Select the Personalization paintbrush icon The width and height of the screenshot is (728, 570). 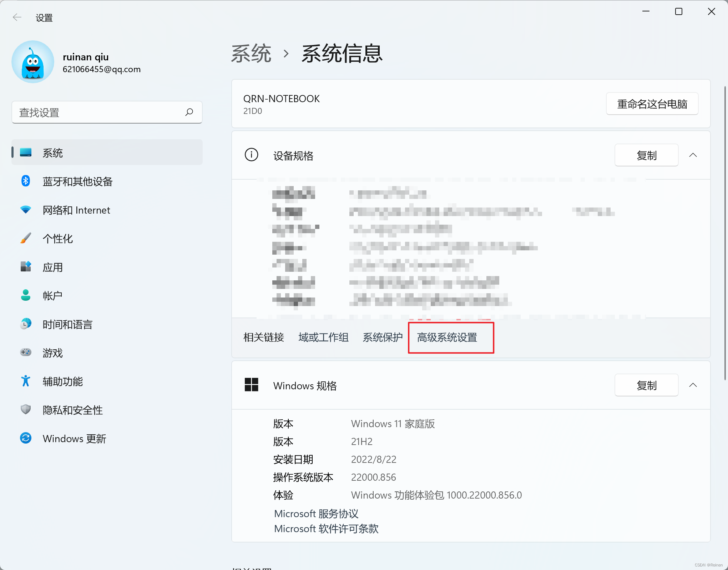[26, 238]
